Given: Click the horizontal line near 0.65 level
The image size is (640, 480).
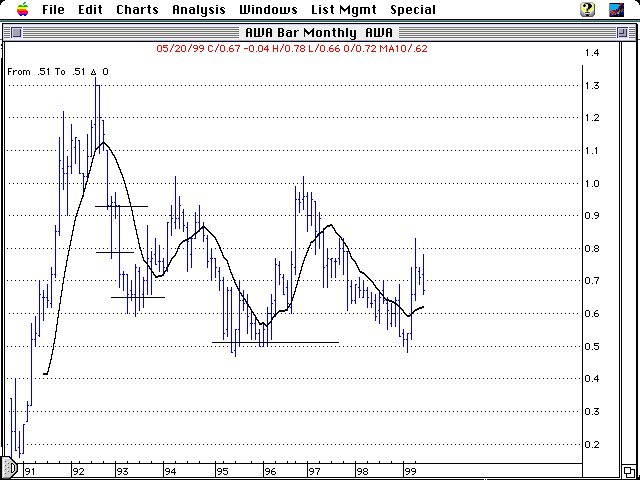Looking at the screenshot, I should point(138,297).
